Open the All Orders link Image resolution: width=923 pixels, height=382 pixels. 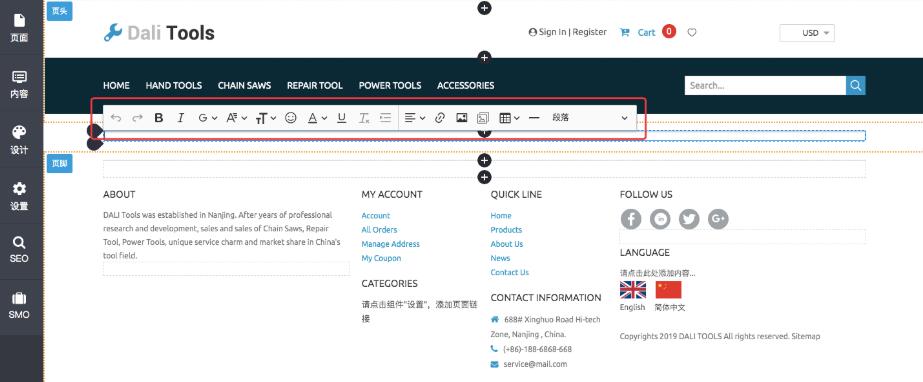(x=379, y=230)
